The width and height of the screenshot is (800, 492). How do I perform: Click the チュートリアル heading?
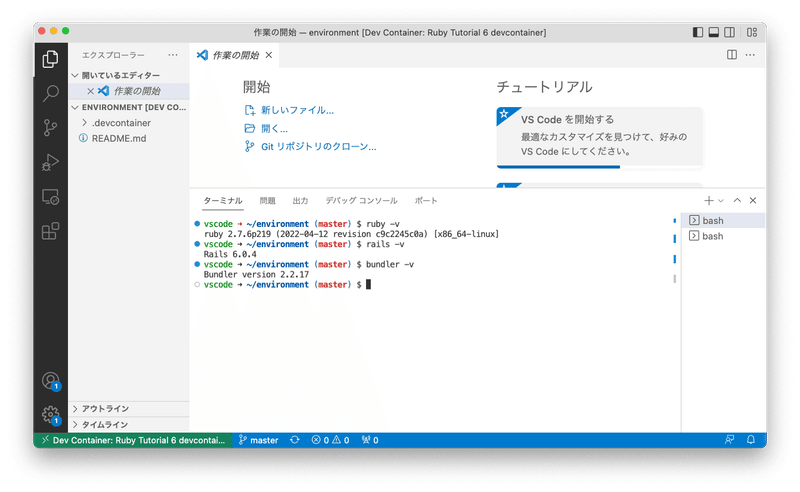(544, 87)
